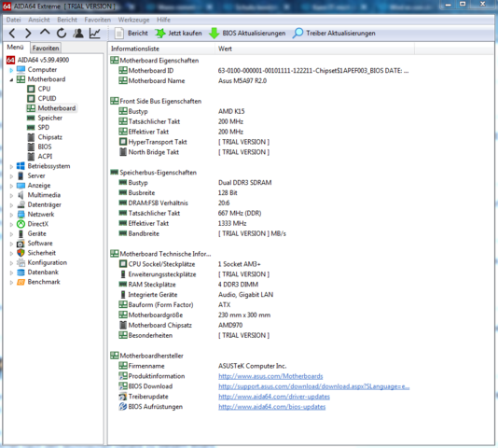The width and height of the screenshot is (498, 448).
Task: Select CPU in the sidebar tree
Action: 44,89
